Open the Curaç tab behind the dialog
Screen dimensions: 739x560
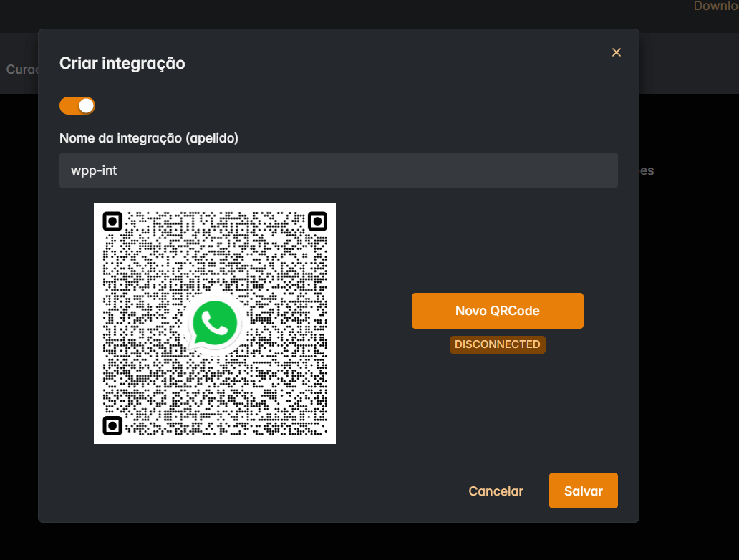[20, 69]
